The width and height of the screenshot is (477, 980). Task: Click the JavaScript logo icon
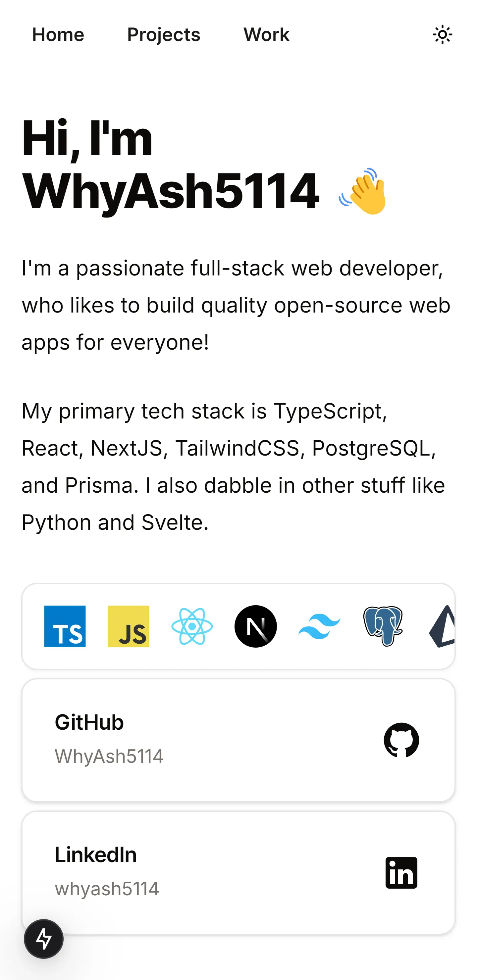point(128,626)
